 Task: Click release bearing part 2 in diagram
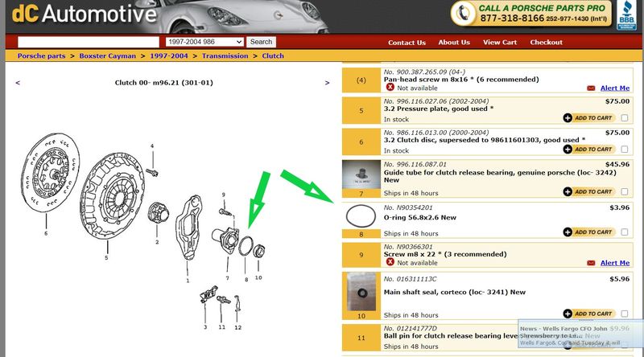click(158, 213)
